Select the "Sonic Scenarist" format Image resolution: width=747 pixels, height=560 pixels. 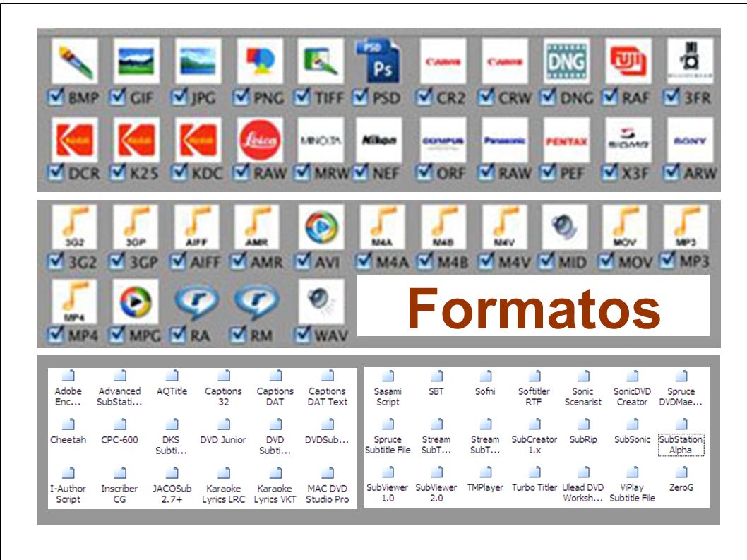pos(583,389)
